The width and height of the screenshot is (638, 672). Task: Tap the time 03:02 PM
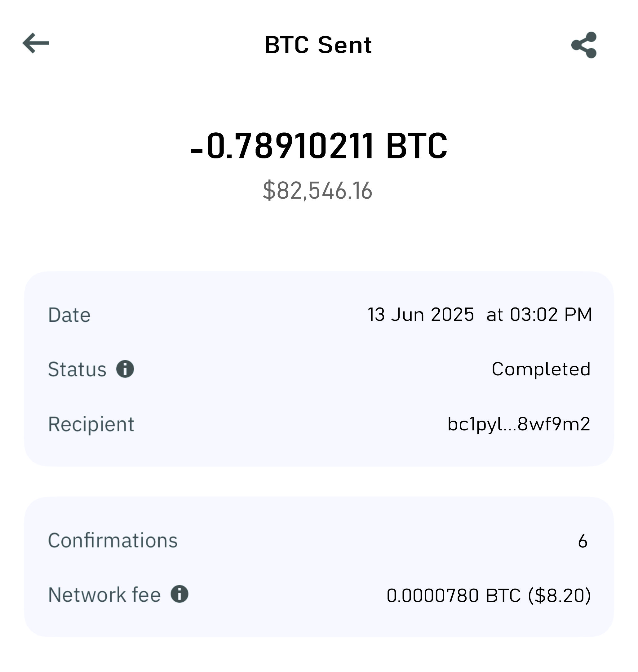coord(551,315)
